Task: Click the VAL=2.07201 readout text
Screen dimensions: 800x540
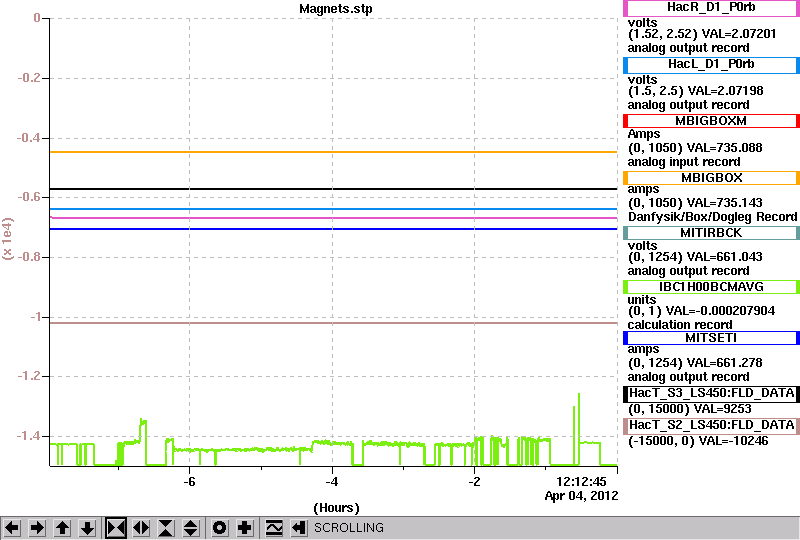Action: (x=739, y=34)
